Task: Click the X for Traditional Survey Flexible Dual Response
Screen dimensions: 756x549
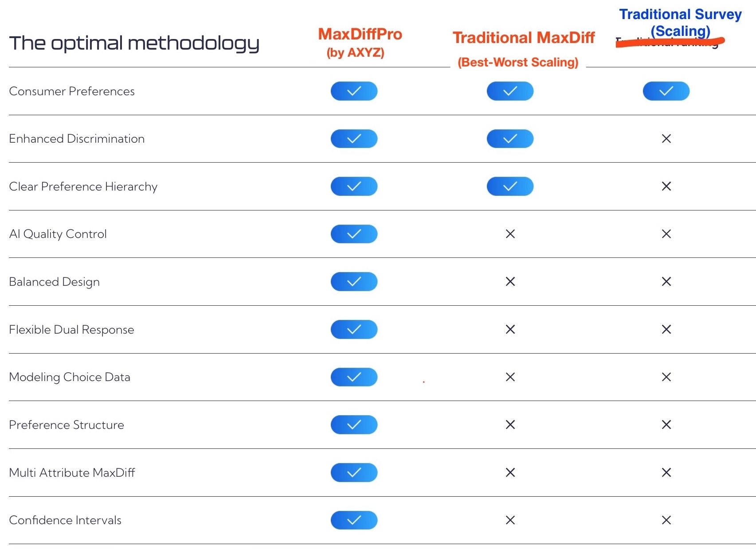Action: tap(666, 329)
